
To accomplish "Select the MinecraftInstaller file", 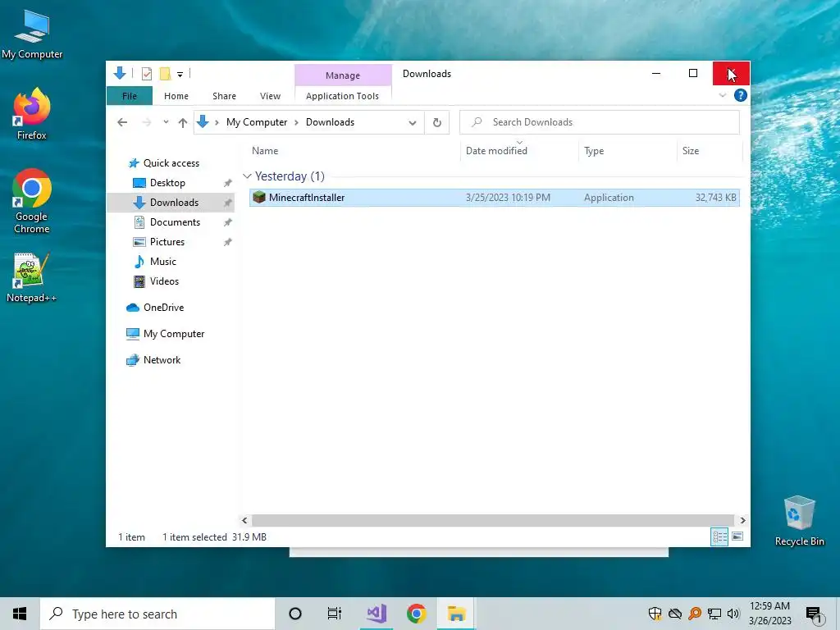I will [x=495, y=198].
